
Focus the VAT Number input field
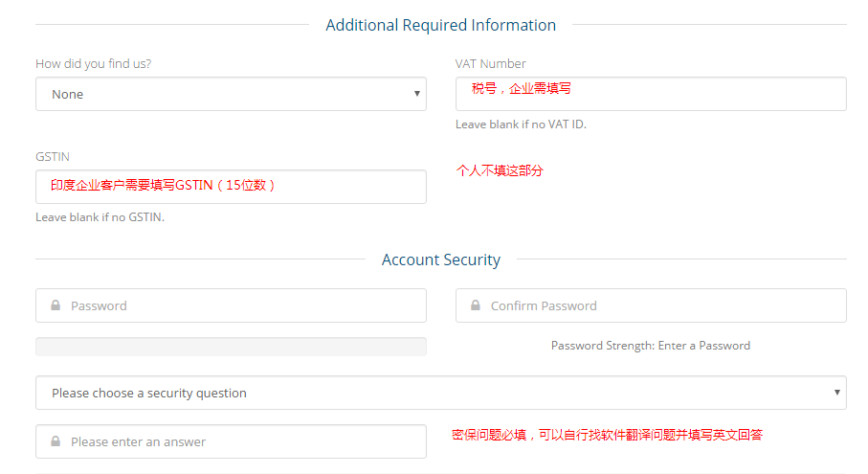[651, 94]
